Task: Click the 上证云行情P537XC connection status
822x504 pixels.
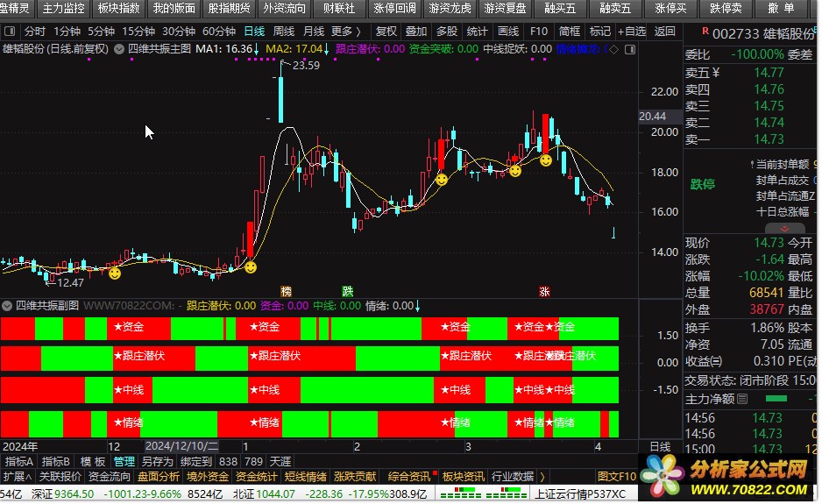Action: coord(580,494)
